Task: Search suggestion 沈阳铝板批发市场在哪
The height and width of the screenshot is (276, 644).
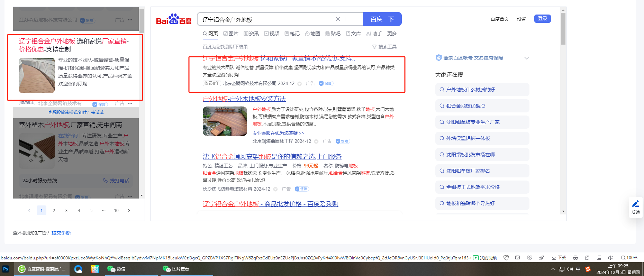Action: (482, 155)
